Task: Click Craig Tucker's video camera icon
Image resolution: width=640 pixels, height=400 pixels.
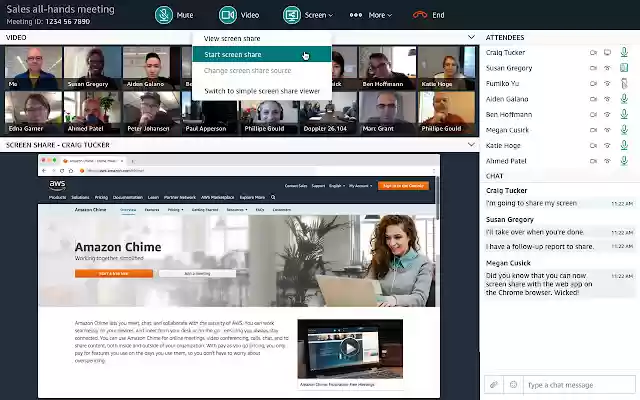Action: [593, 52]
